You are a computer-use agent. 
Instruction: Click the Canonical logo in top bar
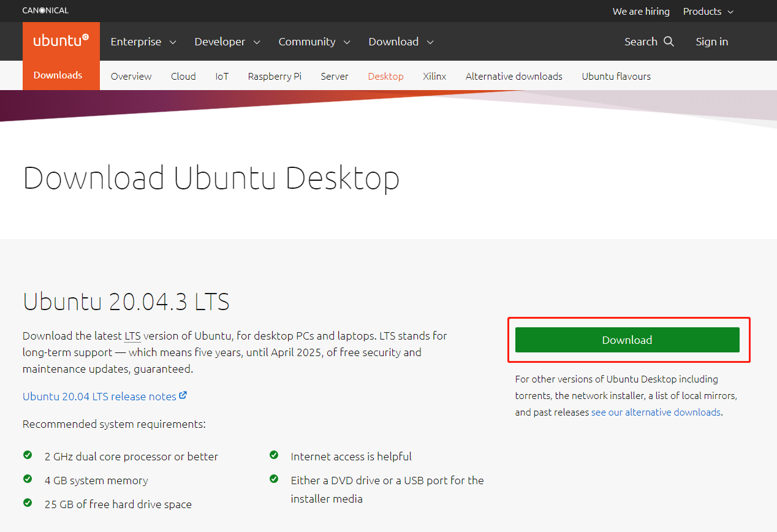click(x=45, y=10)
